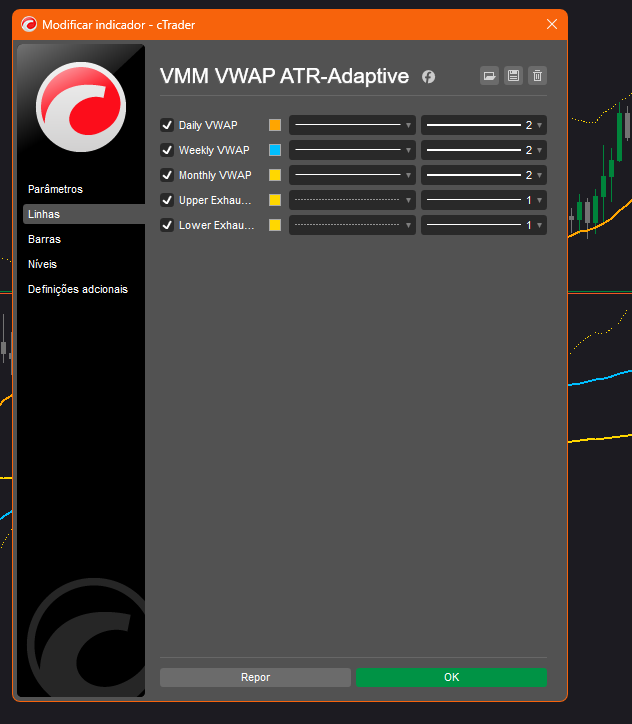Click the Lower Exhaustion color swatch

[275, 225]
